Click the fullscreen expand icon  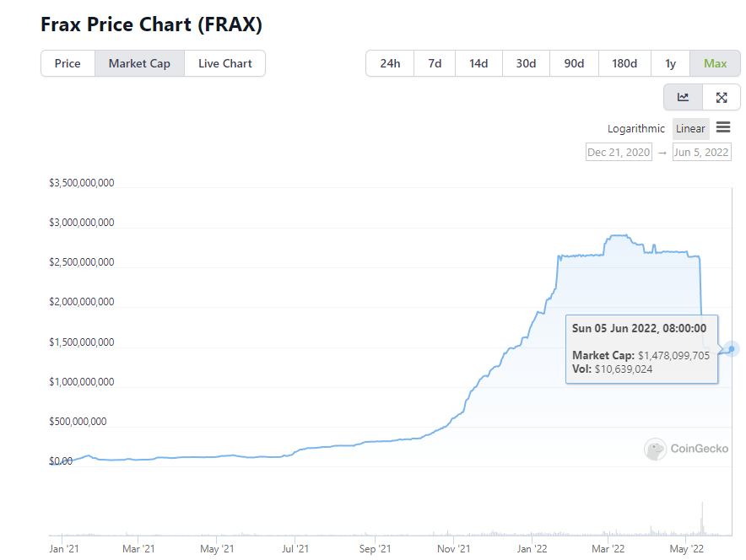click(x=721, y=97)
